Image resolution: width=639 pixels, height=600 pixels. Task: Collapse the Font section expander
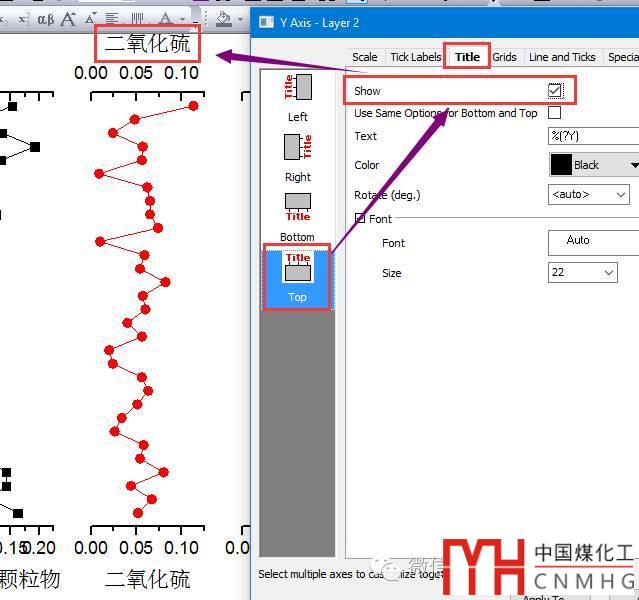(360, 219)
